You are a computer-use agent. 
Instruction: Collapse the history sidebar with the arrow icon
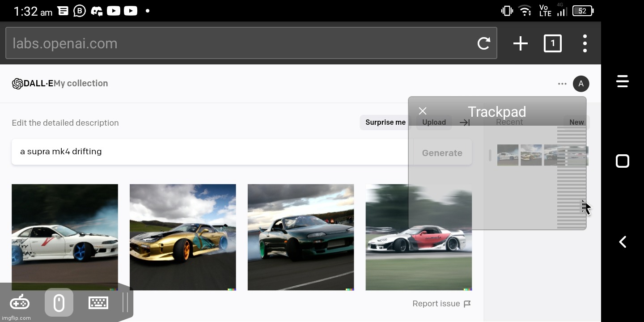465,123
